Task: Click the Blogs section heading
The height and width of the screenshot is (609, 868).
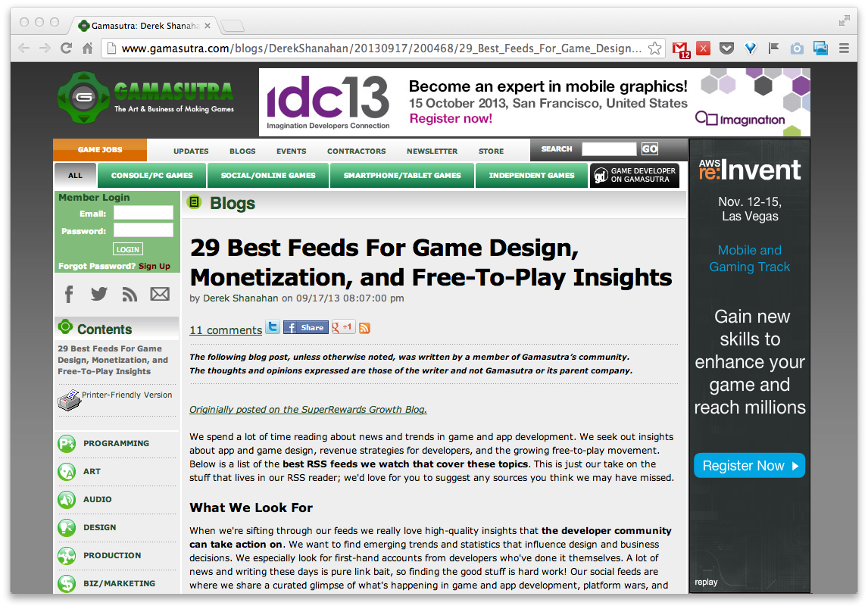Action: tap(233, 203)
